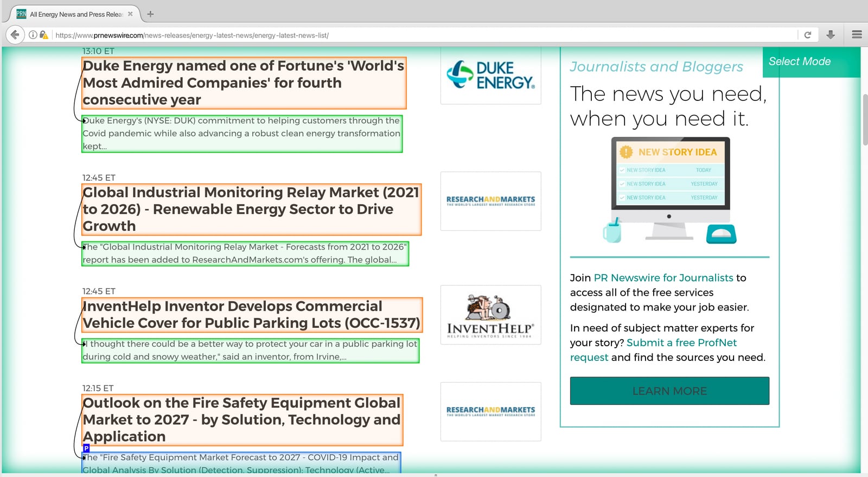The height and width of the screenshot is (477, 868).
Task: Open PR Newswire for Journalists link
Action: coord(663,278)
